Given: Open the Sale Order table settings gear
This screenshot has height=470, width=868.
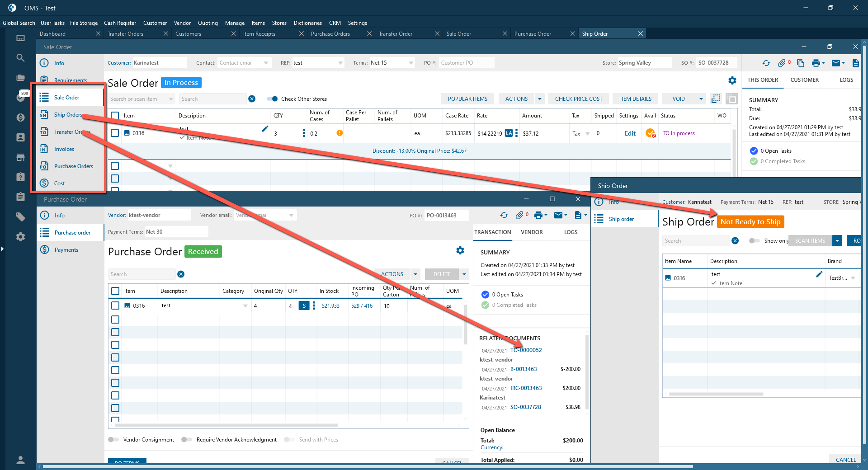Looking at the screenshot, I should point(732,80).
